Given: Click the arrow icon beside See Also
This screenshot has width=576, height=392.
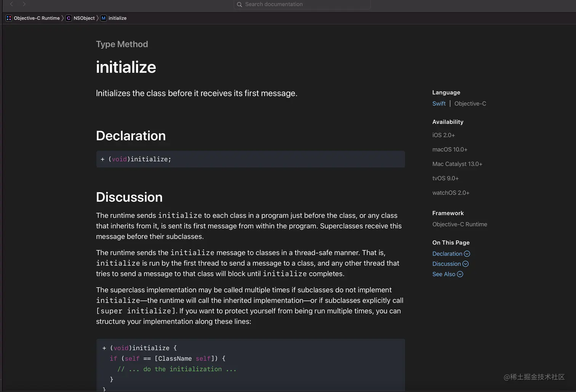Looking at the screenshot, I should (x=460, y=274).
